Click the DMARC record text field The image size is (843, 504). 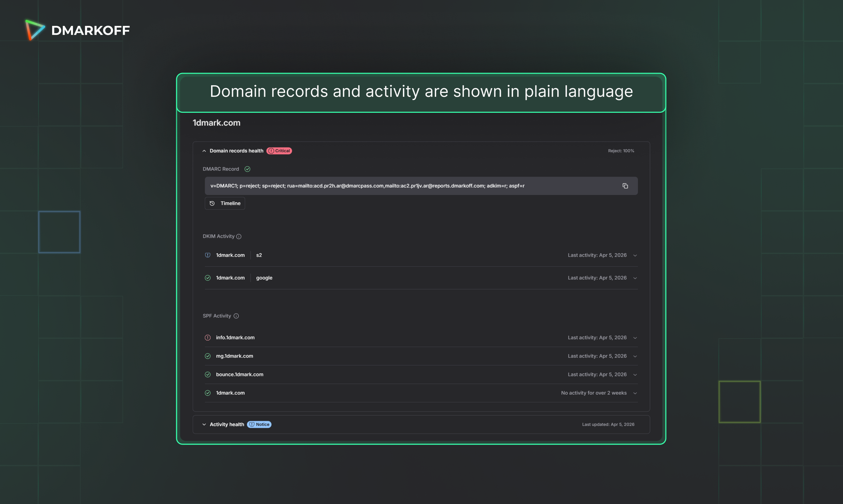tap(367, 186)
